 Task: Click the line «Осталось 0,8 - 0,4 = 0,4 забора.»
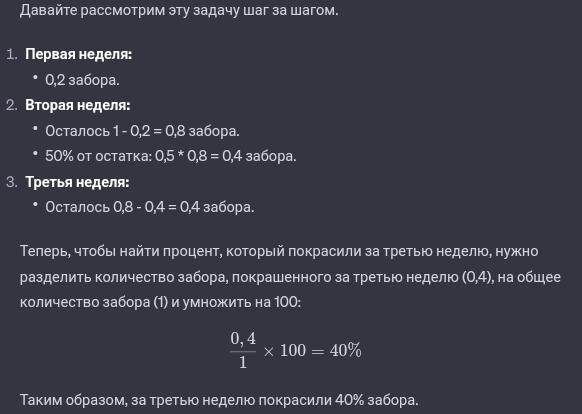coord(150,207)
